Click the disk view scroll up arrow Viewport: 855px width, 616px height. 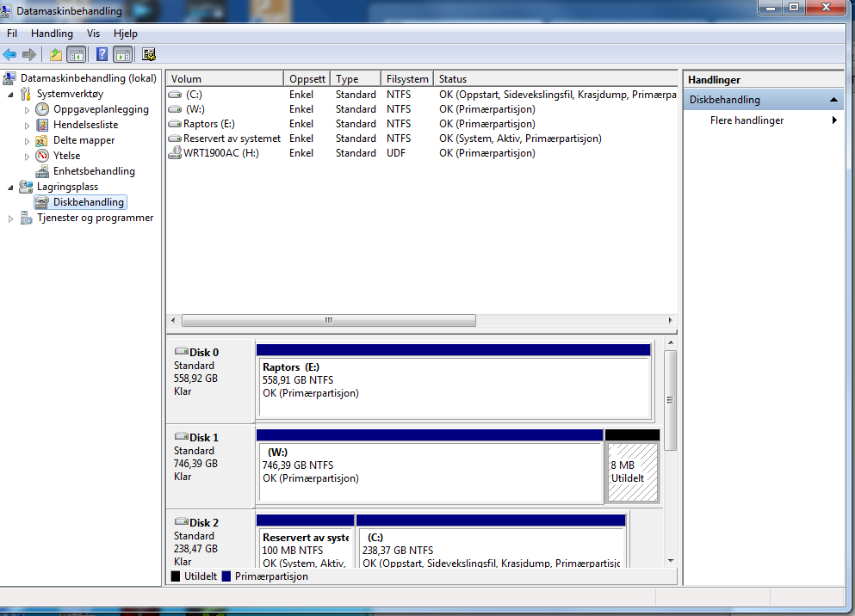pos(671,342)
